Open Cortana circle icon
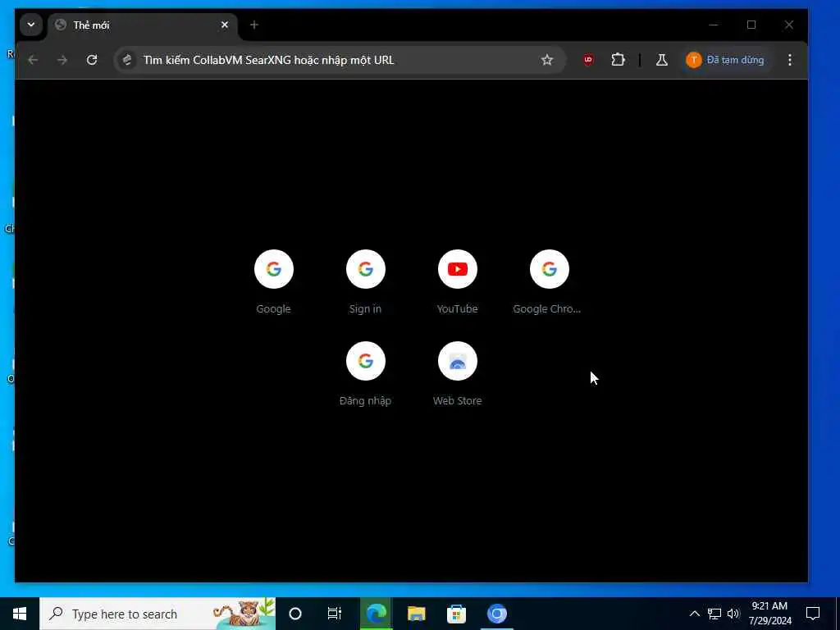This screenshot has width=840, height=630. 295,614
